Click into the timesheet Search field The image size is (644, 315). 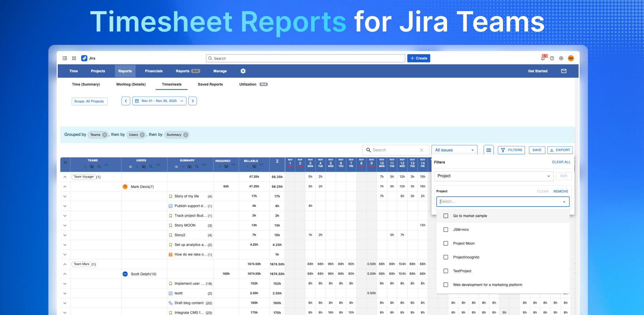[392, 150]
